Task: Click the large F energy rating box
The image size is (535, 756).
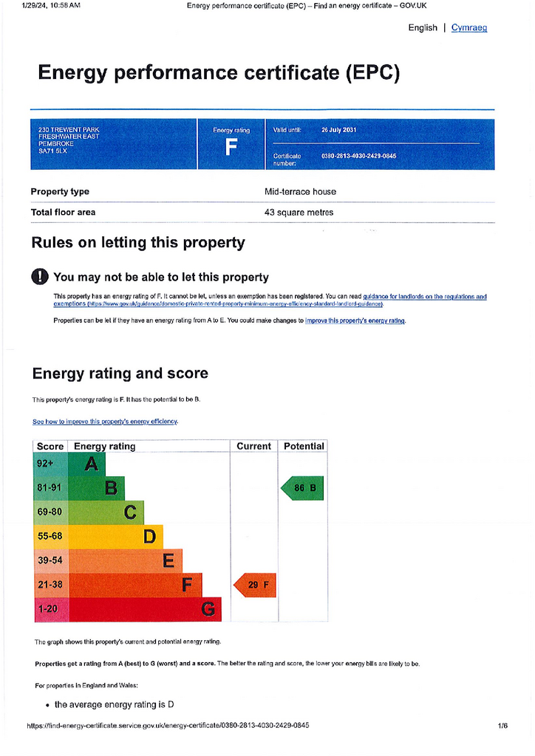Action: coord(231,144)
